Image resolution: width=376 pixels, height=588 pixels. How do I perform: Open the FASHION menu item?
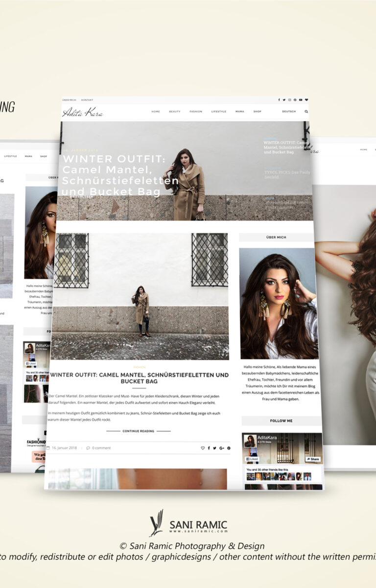click(196, 111)
